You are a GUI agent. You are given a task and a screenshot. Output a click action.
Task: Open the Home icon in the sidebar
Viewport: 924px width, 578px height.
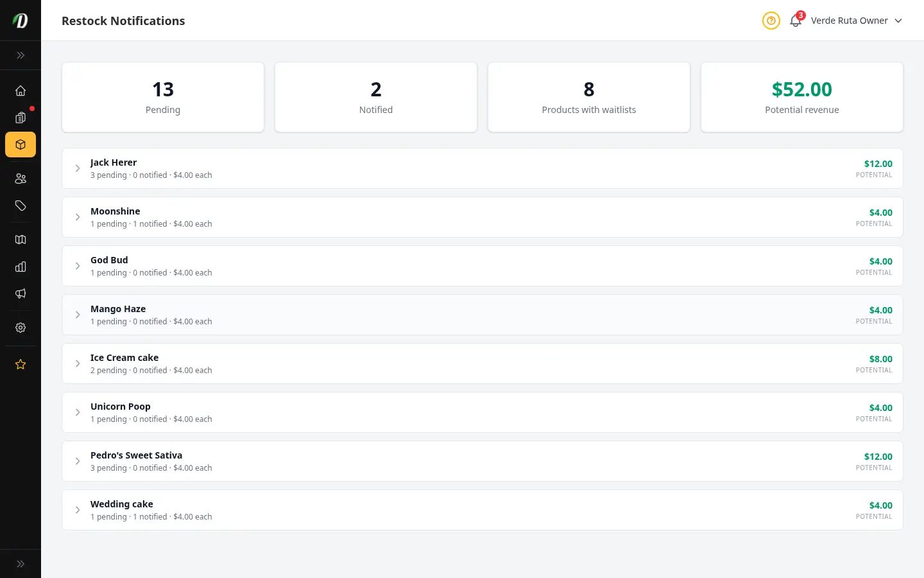[21, 91]
